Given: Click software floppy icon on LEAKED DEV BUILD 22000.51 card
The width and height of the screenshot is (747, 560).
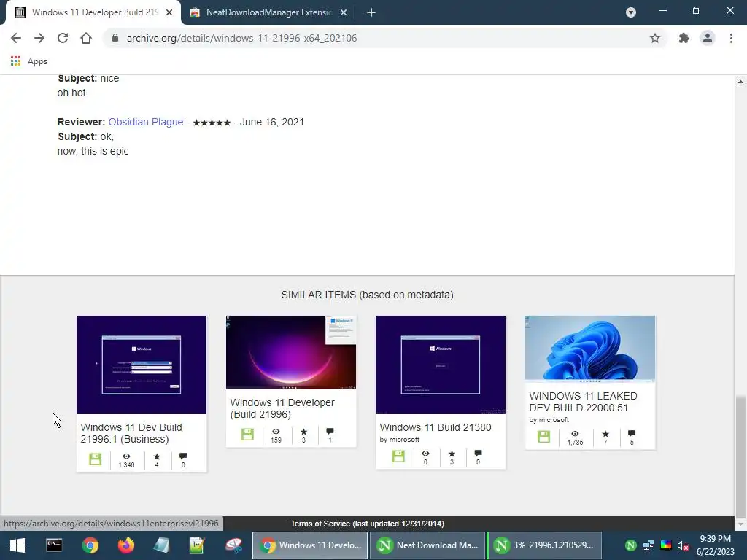Looking at the screenshot, I should pyautogui.click(x=543, y=437).
